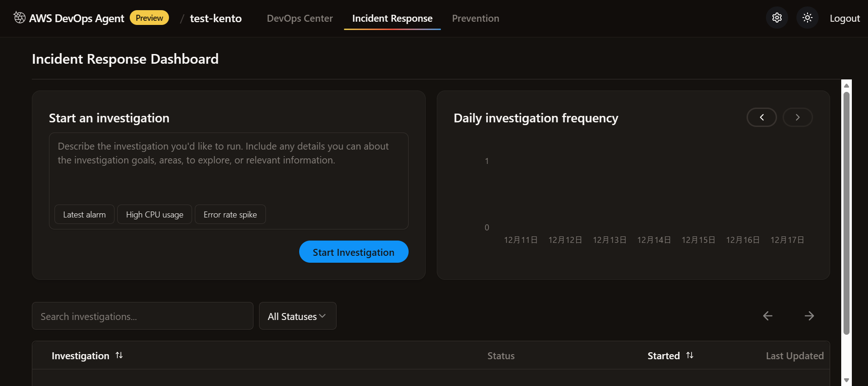Viewport: 868px width, 386px height.
Task: Go to next chart period using right chevron
Action: tap(797, 117)
